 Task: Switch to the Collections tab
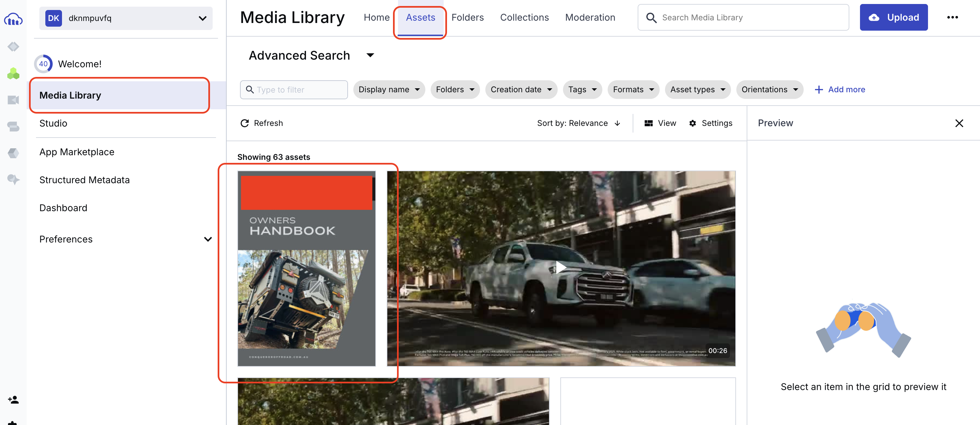[524, 18]
